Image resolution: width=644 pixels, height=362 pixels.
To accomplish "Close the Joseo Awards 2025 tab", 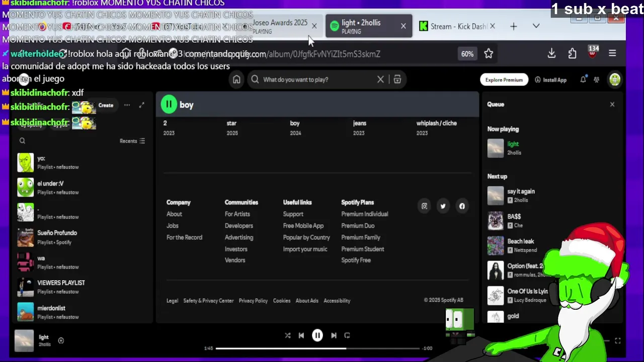I will pos(314,26).
